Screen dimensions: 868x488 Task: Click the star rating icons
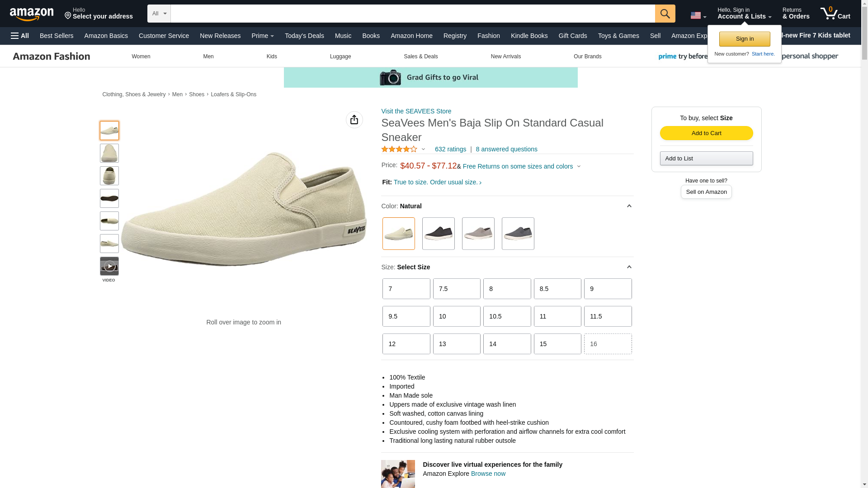[399, 149]
